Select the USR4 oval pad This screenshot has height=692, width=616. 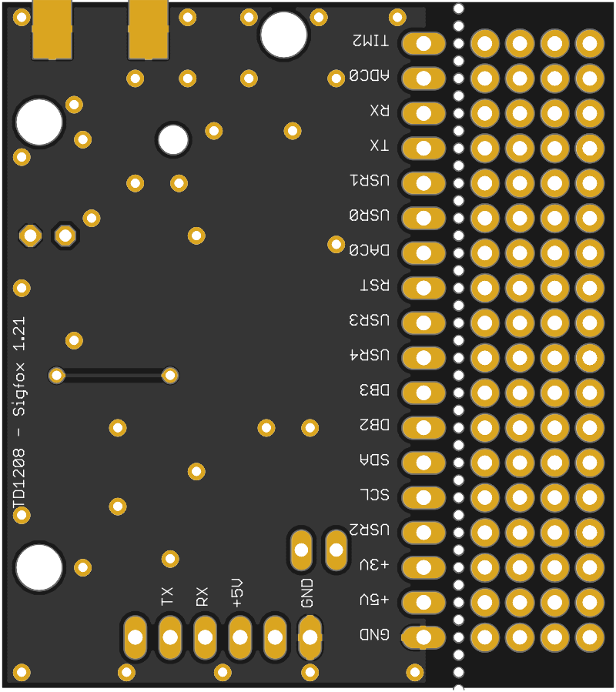tap(423, 357)
